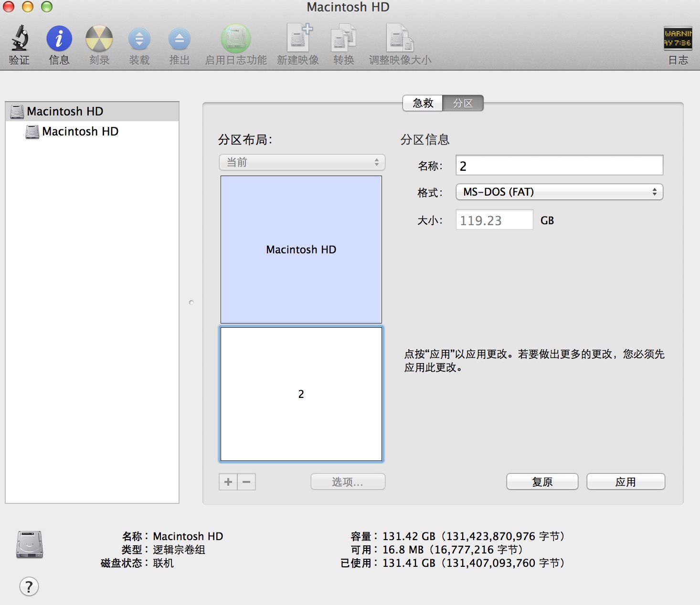Click the Mount (装载) toolbar icon
Viewport: 700px width, 605px height.
click(139, 39)
